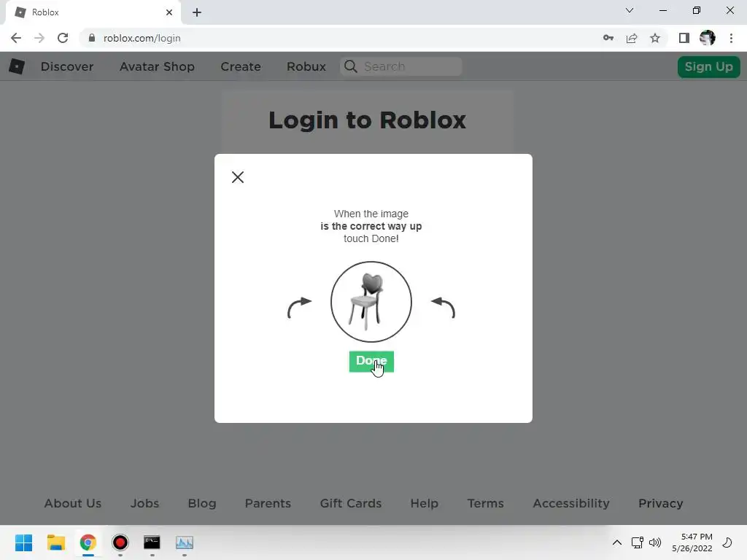Go forward using browser forward arrow
747x560 pixels.
39,38
